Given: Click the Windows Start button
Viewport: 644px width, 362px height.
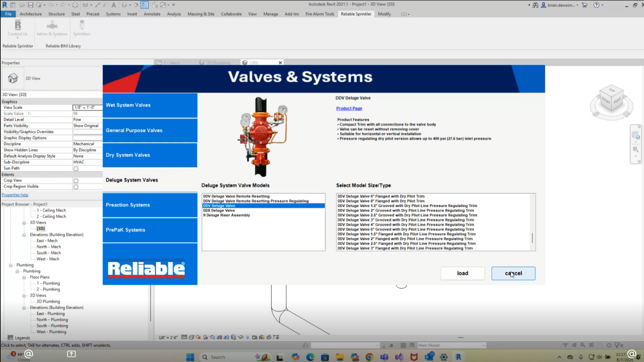Looking at the screenshot, I should click(x=190, y=357).
